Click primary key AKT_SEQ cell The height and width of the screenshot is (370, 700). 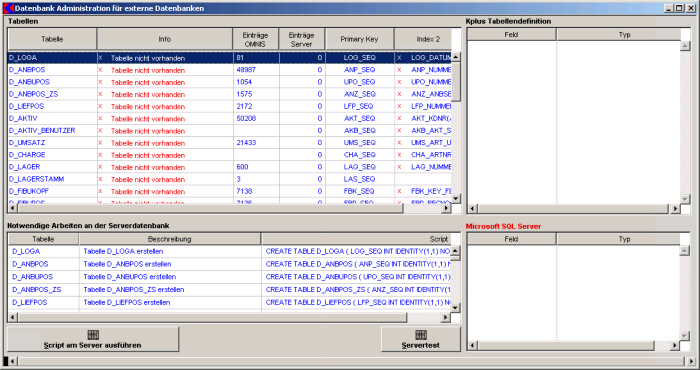[x=359, y=118]
